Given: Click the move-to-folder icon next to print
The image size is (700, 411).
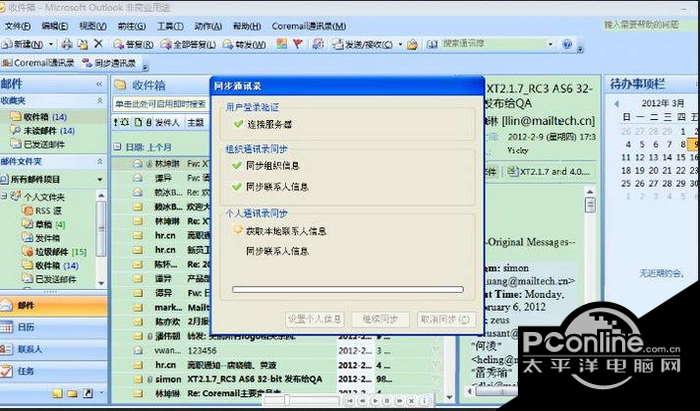Looking at the screenshot, I should pyautogui.click(x=83, y=44).
